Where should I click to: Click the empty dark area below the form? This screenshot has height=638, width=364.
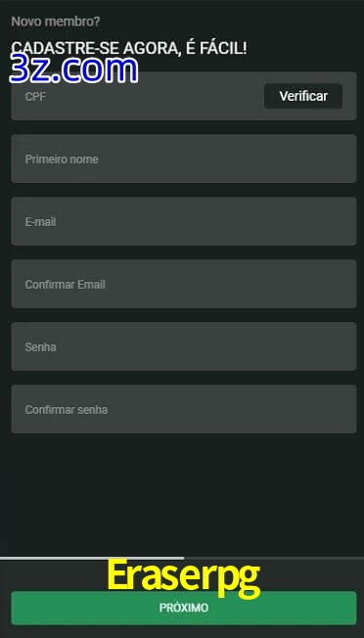pyautogui.click(x=182, y=494)
